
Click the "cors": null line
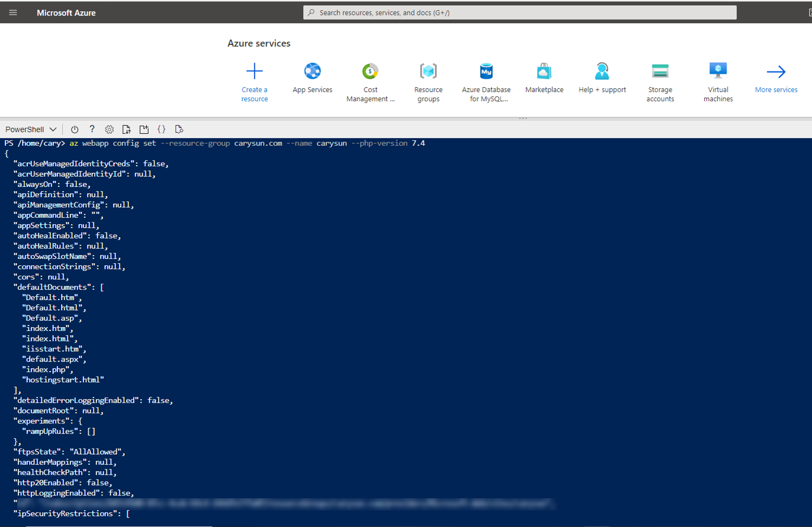coord(41,277)
